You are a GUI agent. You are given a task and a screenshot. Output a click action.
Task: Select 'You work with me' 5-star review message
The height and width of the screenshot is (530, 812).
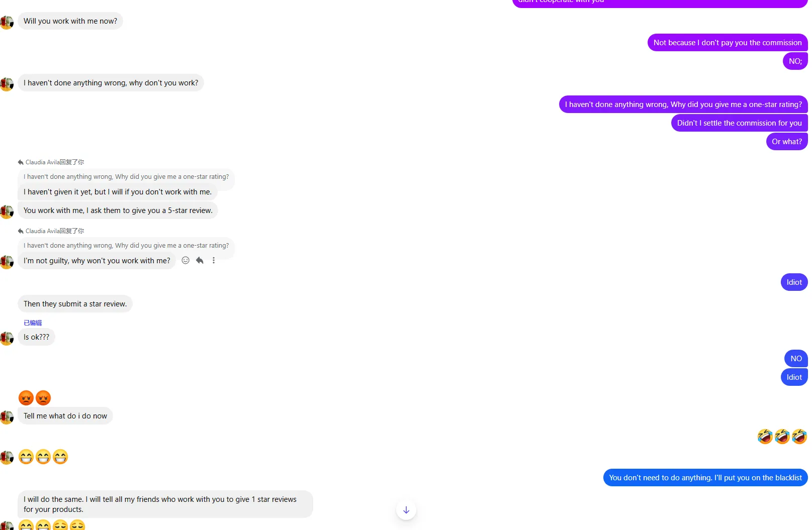click(118, 210)
